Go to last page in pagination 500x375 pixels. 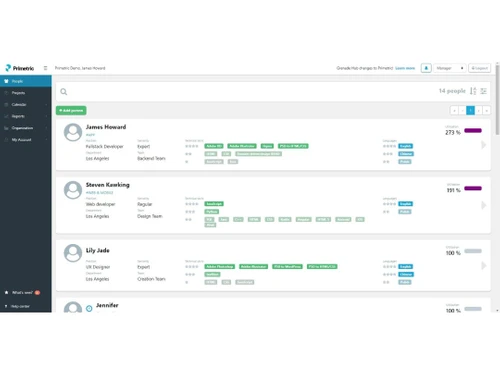pos(487,110)
